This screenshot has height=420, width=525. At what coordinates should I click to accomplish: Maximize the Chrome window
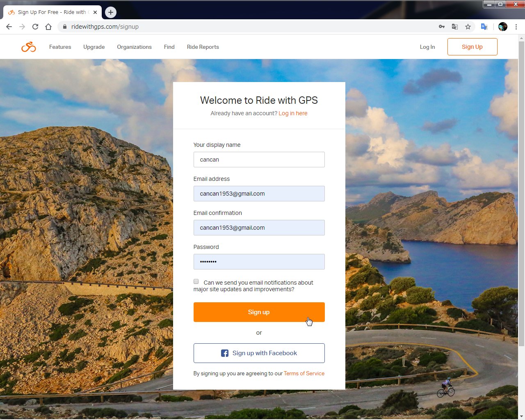500,4
